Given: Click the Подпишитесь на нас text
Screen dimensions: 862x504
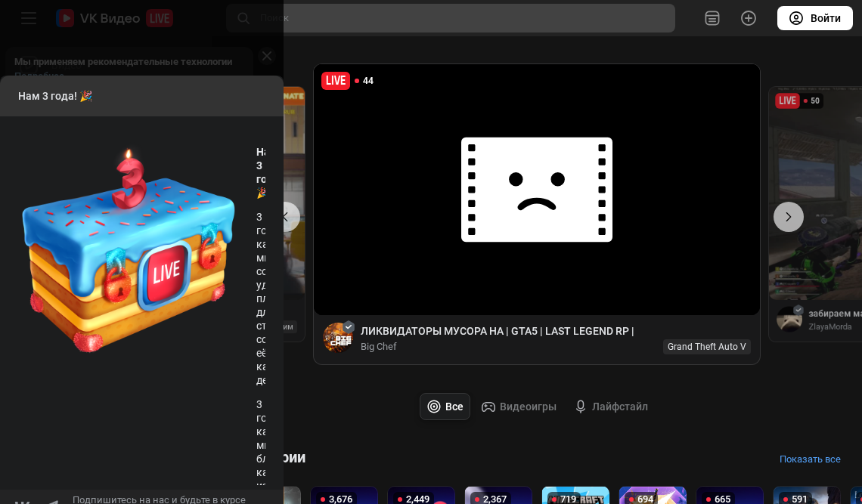Looking at the screenshot, I should click(159, 499).
